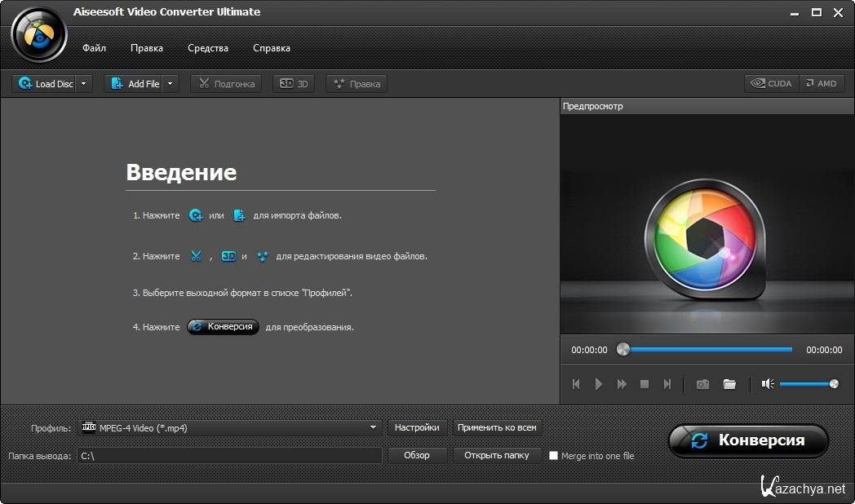Open the MPEG-4 Video profile dropdown
855x504 pixels.
click(373, 427)
